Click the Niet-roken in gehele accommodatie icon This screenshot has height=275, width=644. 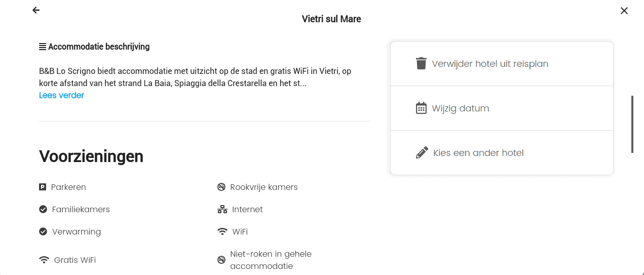(221, 260)
